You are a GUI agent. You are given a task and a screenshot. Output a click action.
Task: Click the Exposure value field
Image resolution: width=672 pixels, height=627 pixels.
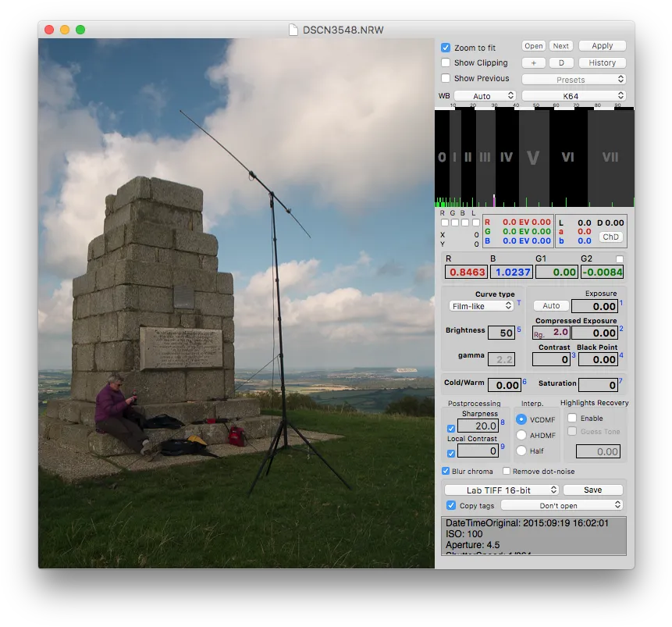tap(595, 306)
